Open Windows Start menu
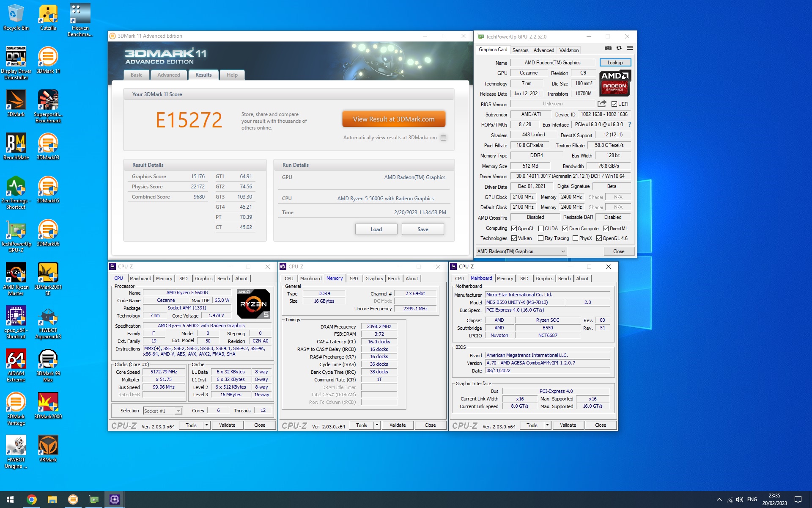Image resolution: width=812 pixels, height=508 pixels. pyautogui.click(x=10, y=500)
